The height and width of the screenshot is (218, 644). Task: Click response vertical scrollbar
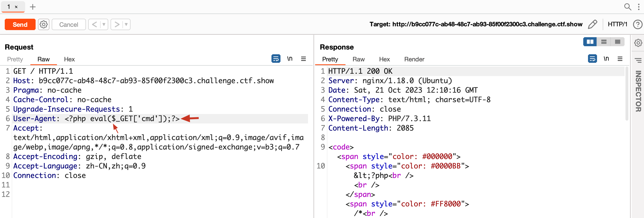click(x=627, y=94)
